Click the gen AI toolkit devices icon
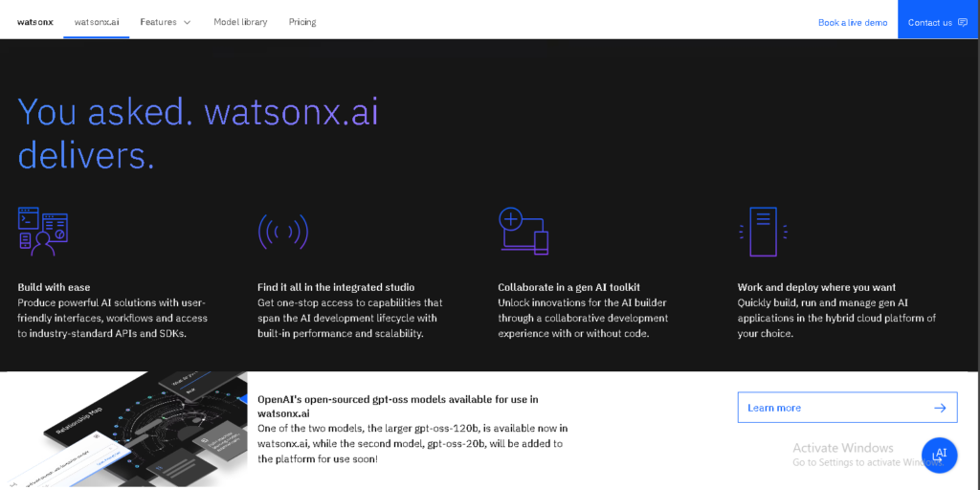The height and width of the screenshot is (490, 980). [x=523, y=231]
